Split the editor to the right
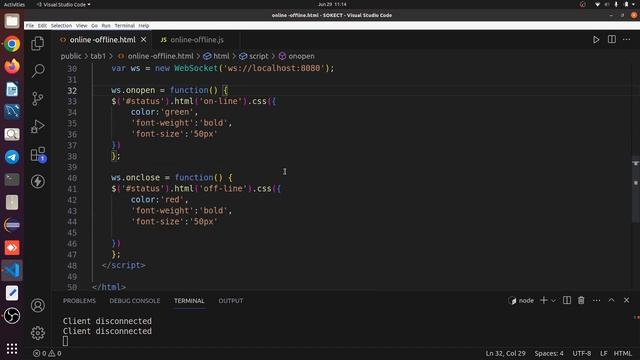640x360 pixels. click(611, 40)
